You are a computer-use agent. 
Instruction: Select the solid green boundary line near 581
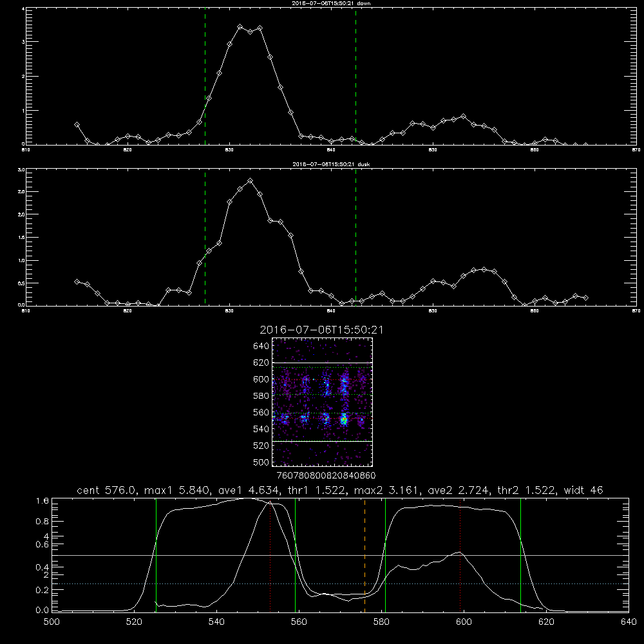(385, 554)
